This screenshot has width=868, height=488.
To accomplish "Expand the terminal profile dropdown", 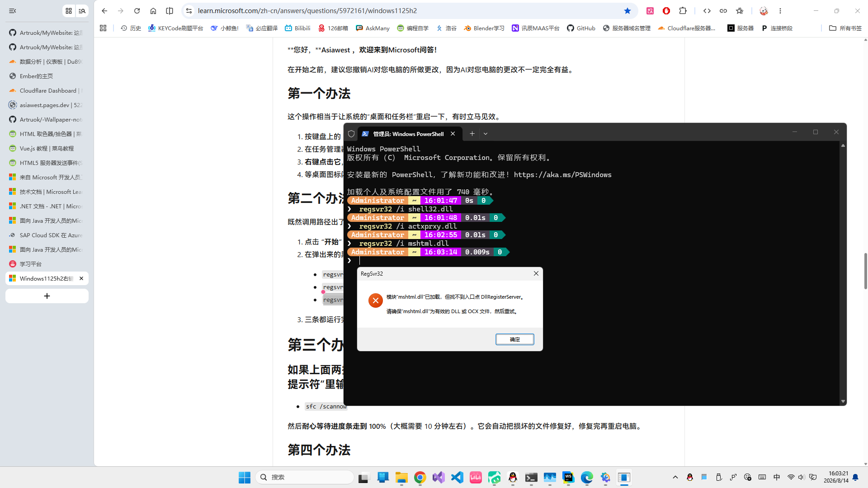I will [486, 134].
